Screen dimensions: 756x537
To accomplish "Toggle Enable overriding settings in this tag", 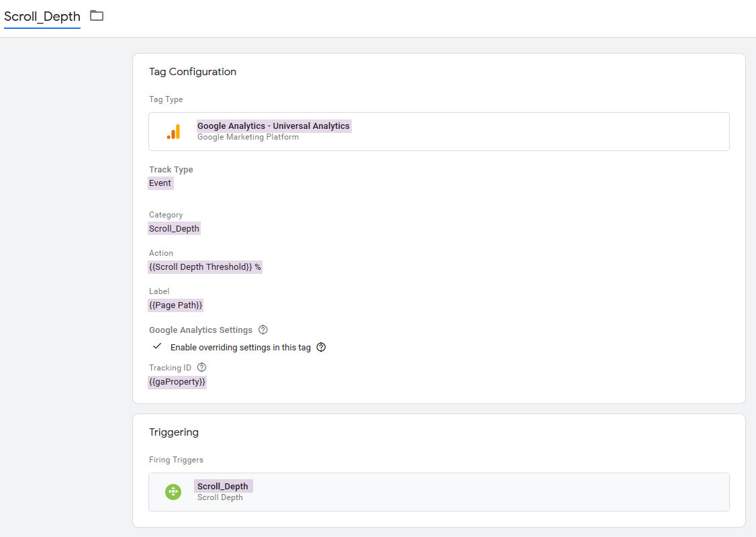I will click(x=157, y=346).
